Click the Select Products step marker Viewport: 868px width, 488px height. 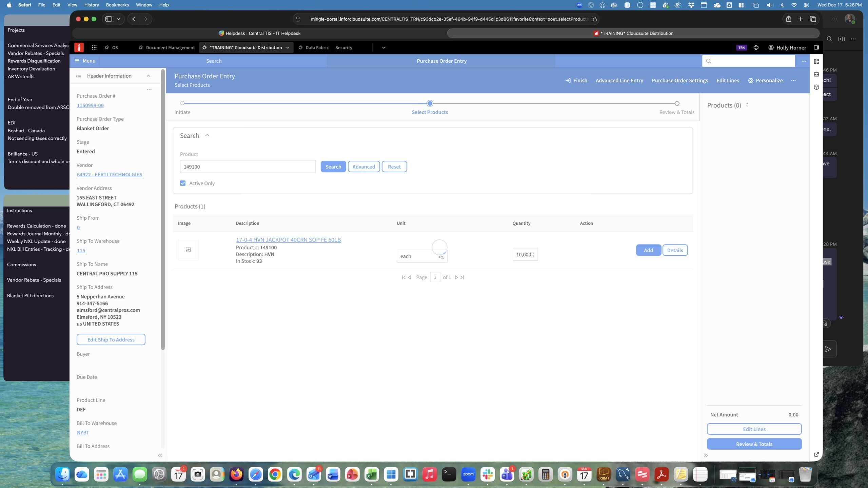tap(430, 103)
